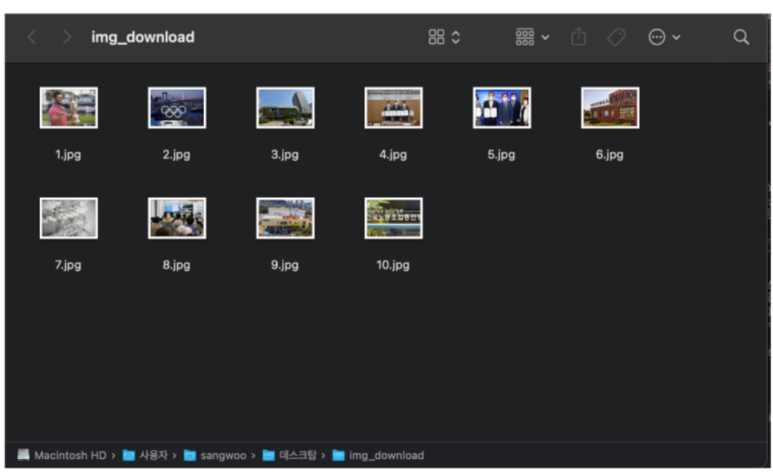Open the ellipsis action menu

(x=657, y=37)
